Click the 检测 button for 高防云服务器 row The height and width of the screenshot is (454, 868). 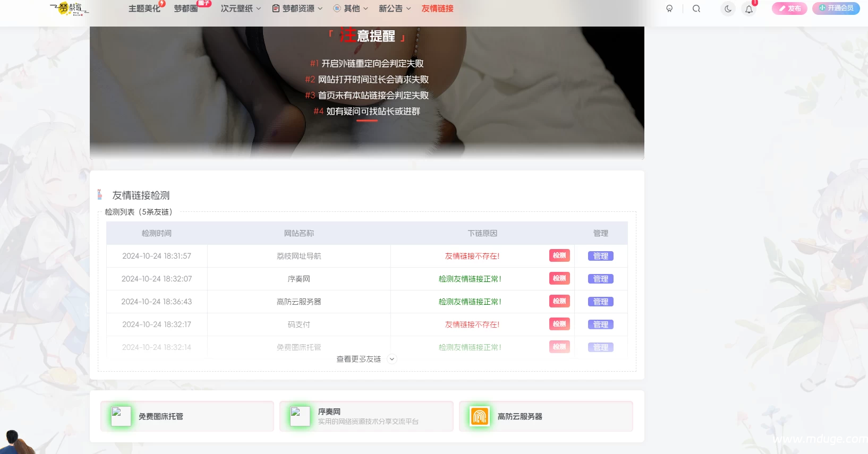(559, 301)
